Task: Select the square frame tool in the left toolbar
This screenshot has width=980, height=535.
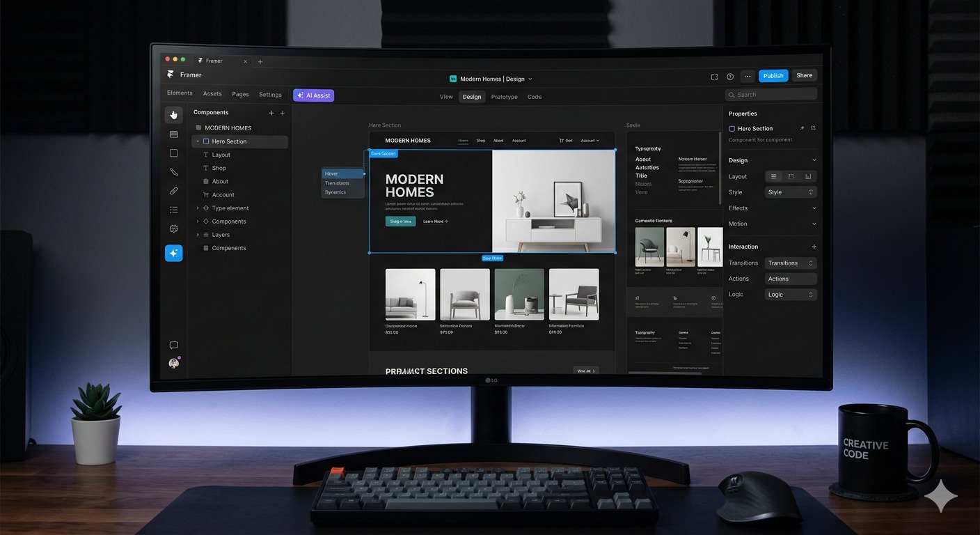Action: point(174,153)
